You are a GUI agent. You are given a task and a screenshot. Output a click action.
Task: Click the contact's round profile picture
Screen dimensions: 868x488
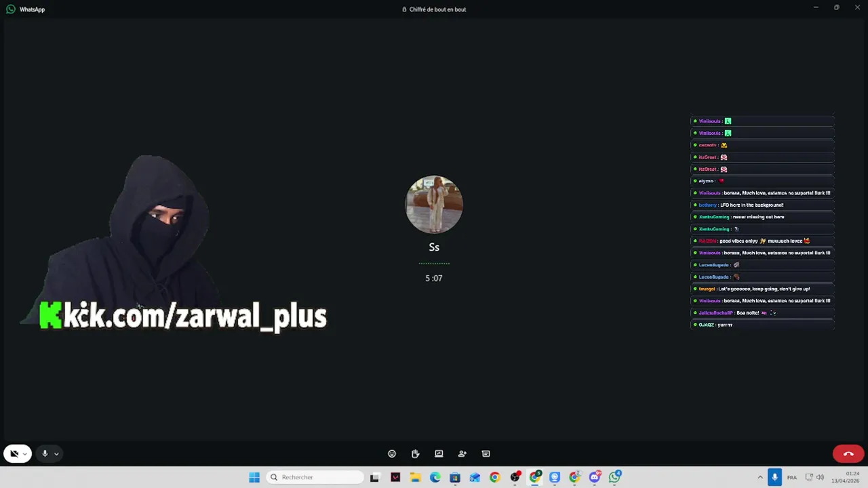pos(434,205)
